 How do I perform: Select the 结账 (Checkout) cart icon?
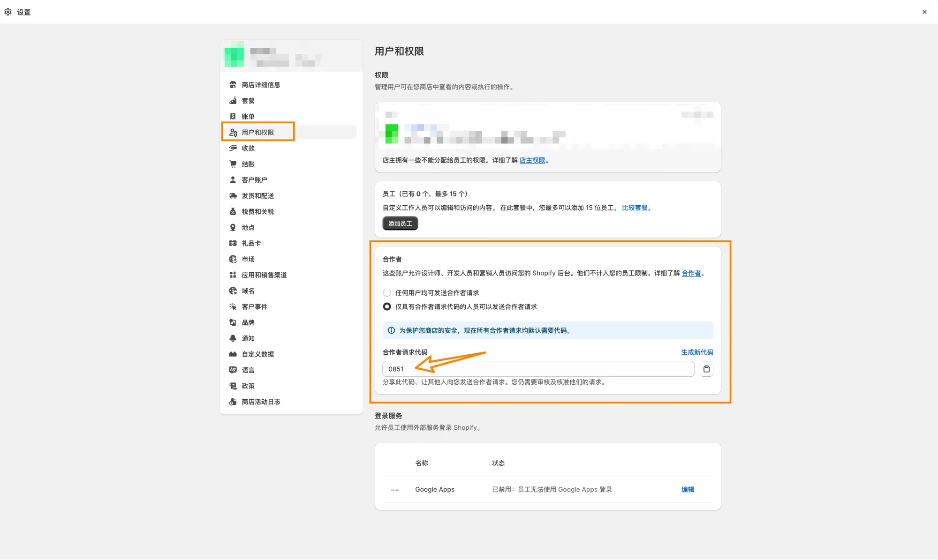[x=233, y=164]
